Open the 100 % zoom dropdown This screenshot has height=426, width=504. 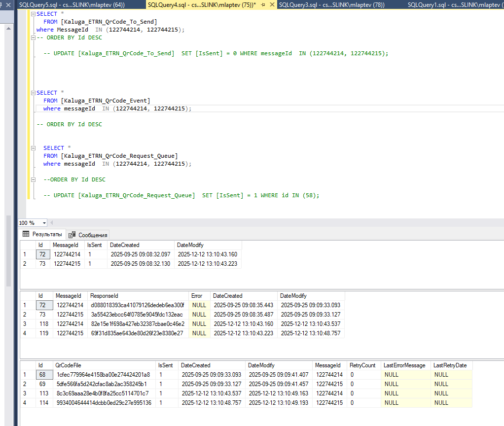(x=44, y=223)
